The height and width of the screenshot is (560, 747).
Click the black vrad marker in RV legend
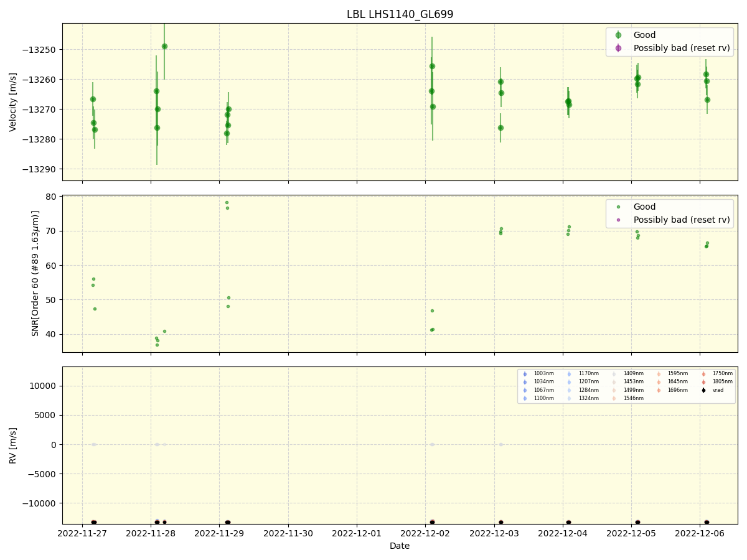(703, 390)
